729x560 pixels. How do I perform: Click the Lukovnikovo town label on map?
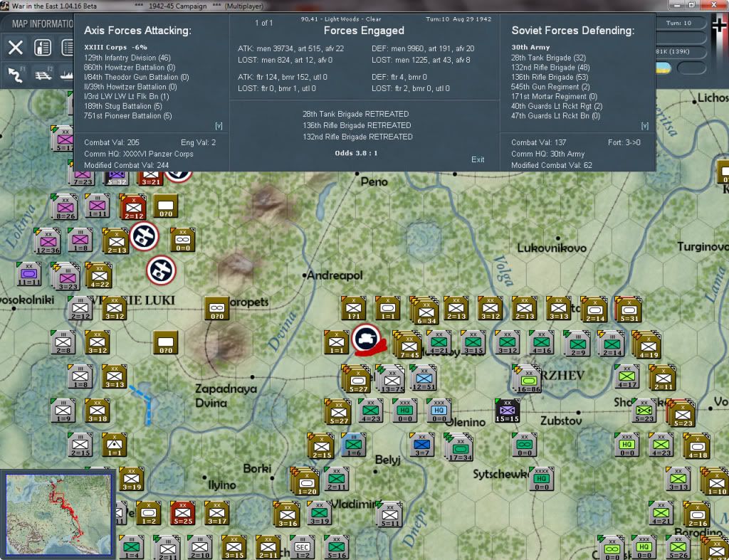[x=552, y=248]
